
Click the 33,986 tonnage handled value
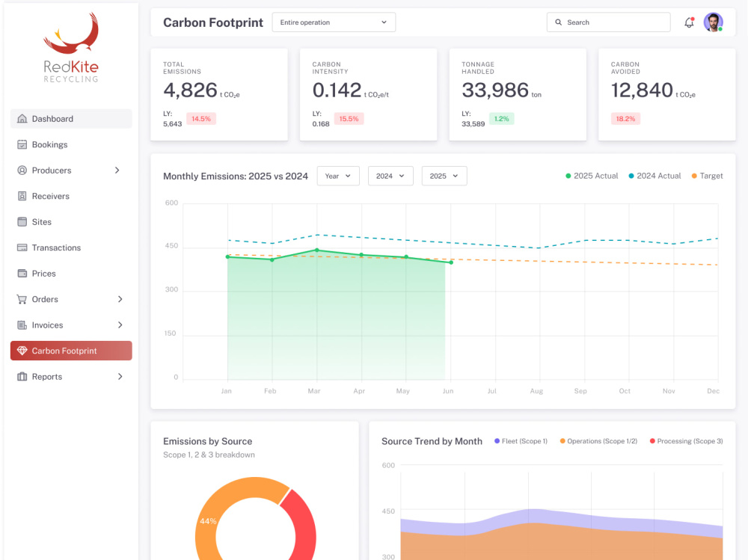pyautogui.click(x=495, y=90)
